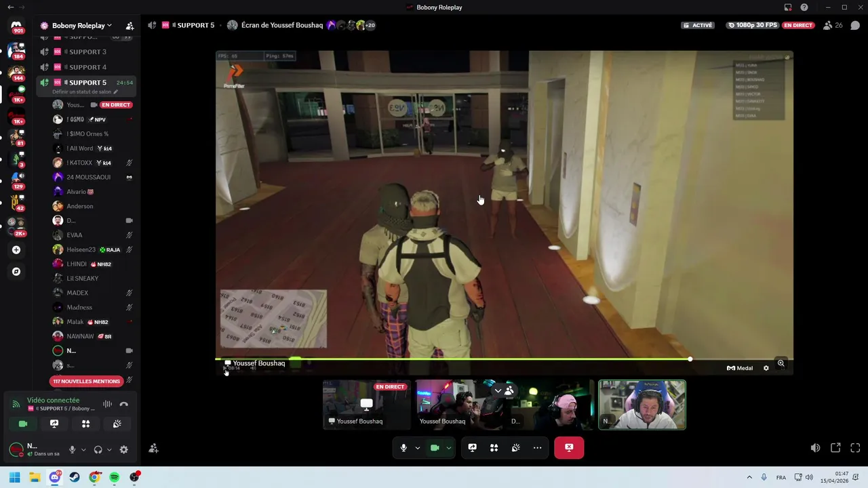Open camera options arrow in control bar
This screenshot has width=868, height=488.
point(449,447)
